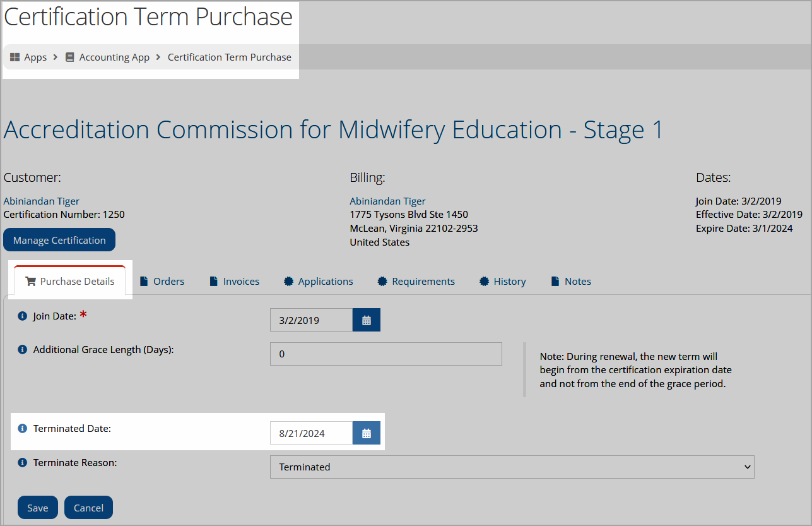Focus the Join Date input field
This screenshot has width=812, height=526.
[x=311, y=320]
